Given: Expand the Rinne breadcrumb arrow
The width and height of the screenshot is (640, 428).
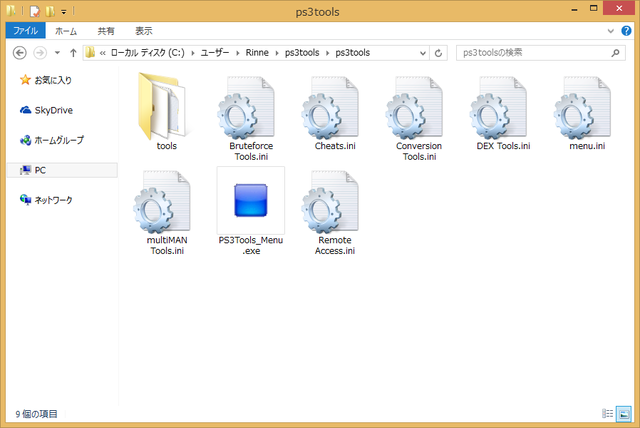Looking at the screenshot, I should (277, 53).
